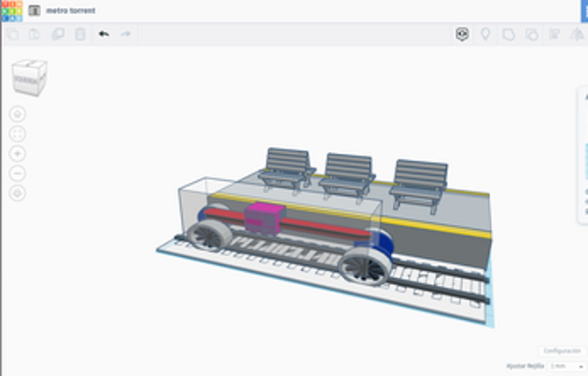
Task: Click the design name 'metro torrent'
Action: tap(71, 10)
